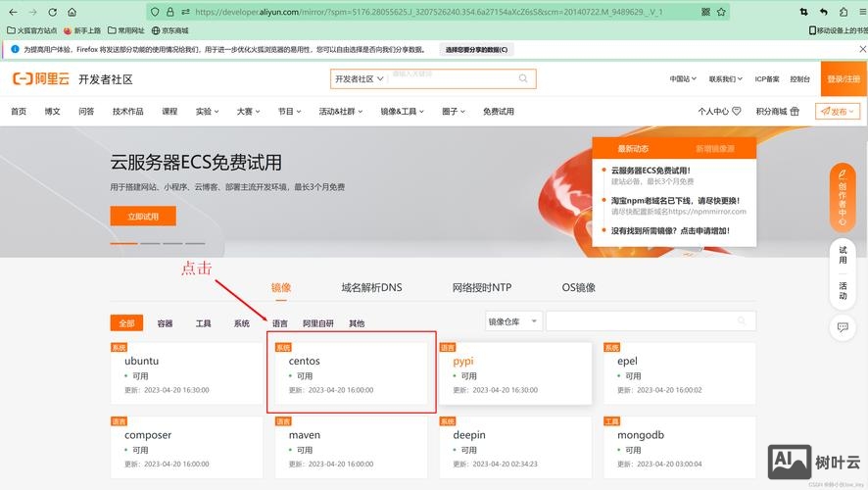
Task: Open the 课程 nav item
Action: [169, 112]
